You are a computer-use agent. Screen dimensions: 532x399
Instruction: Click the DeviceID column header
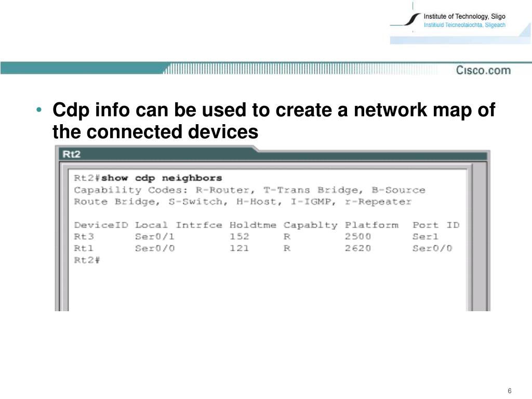coord(101,225)
